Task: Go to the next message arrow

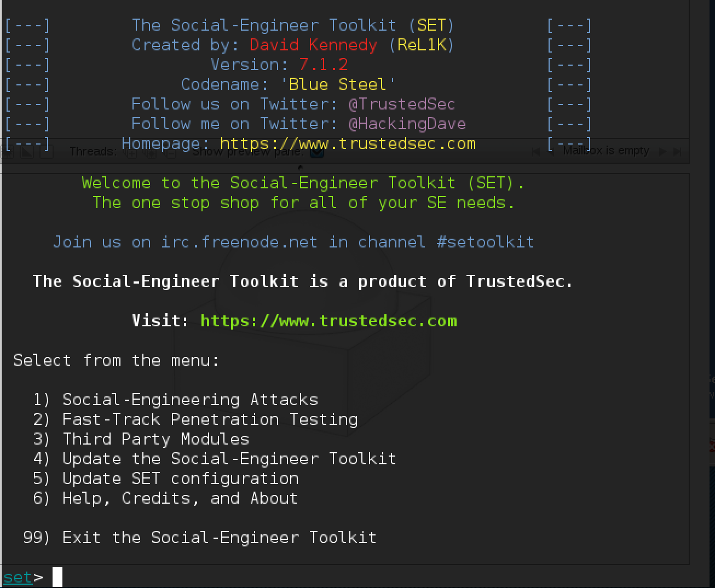Action: [663, 152]
